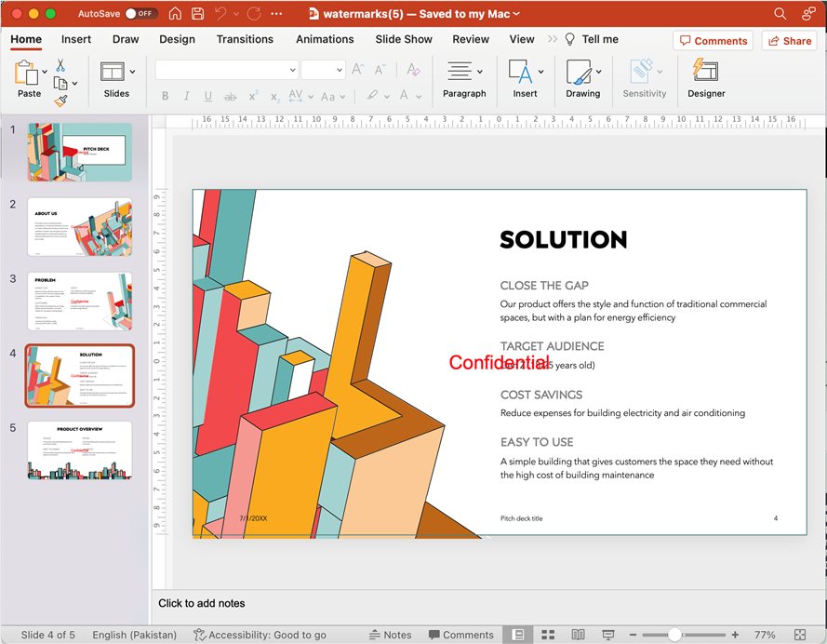The height and width of the screenshot is (644, 827).
Task: Expand the Paragraph options dropdown
Action: (x=480, y=72)
